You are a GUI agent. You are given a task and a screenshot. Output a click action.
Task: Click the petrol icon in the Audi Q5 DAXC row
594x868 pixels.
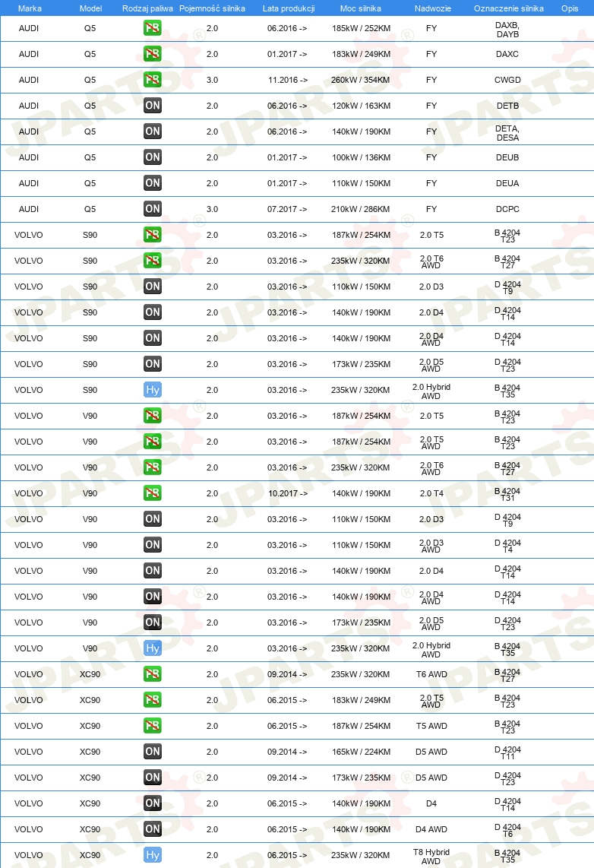click(153, 54)
